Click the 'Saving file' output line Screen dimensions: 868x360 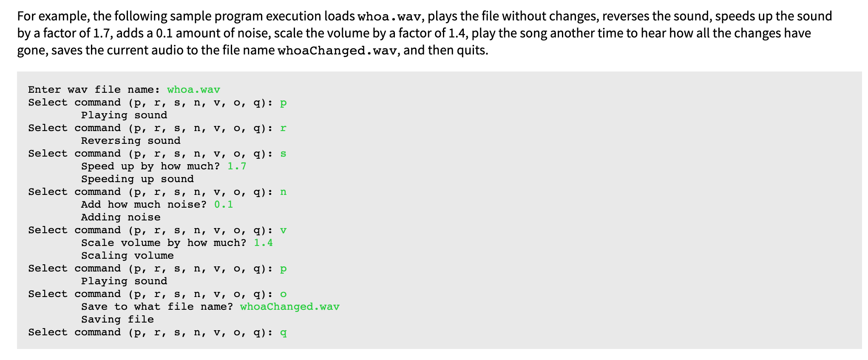pyautogui.click(x=117, y=319)
